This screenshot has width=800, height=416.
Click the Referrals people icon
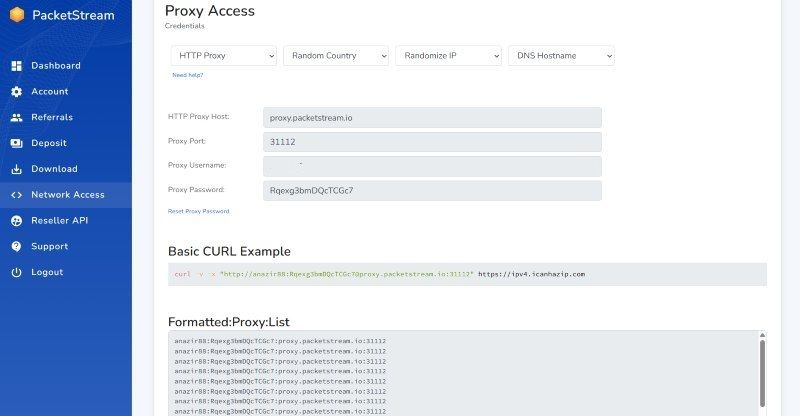16,117
